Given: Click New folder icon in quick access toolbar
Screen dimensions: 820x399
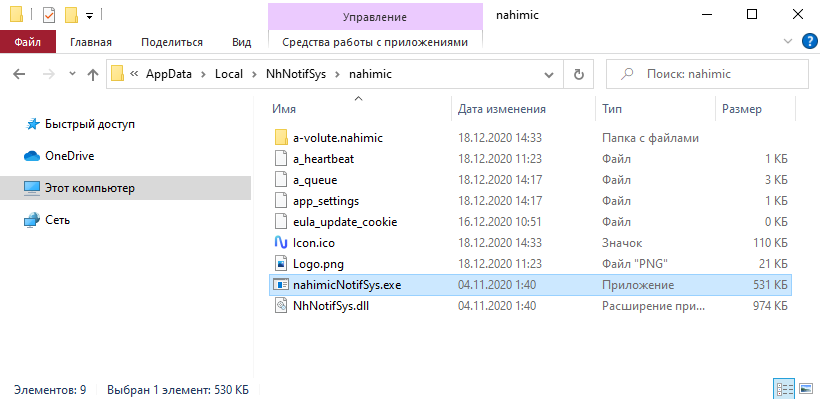Looking at the screenshot, I should (71, 16).
